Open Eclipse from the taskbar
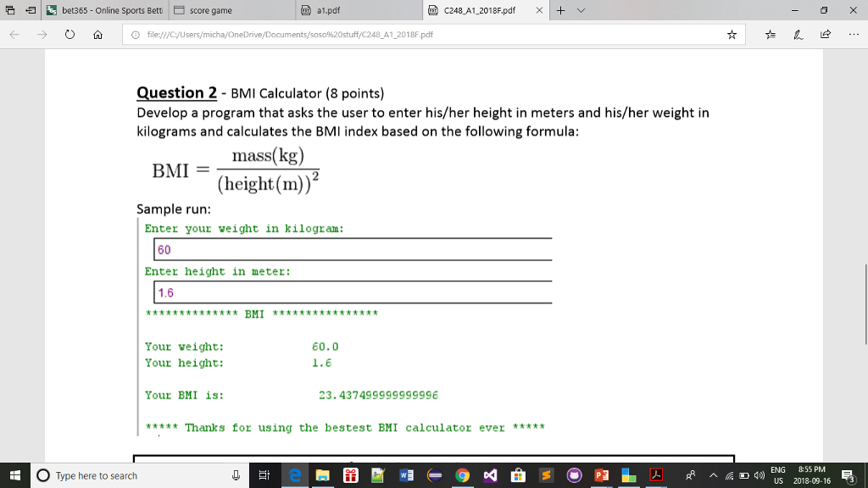The width and height of the screenshot is (868, 488). (x=433, y=475)
